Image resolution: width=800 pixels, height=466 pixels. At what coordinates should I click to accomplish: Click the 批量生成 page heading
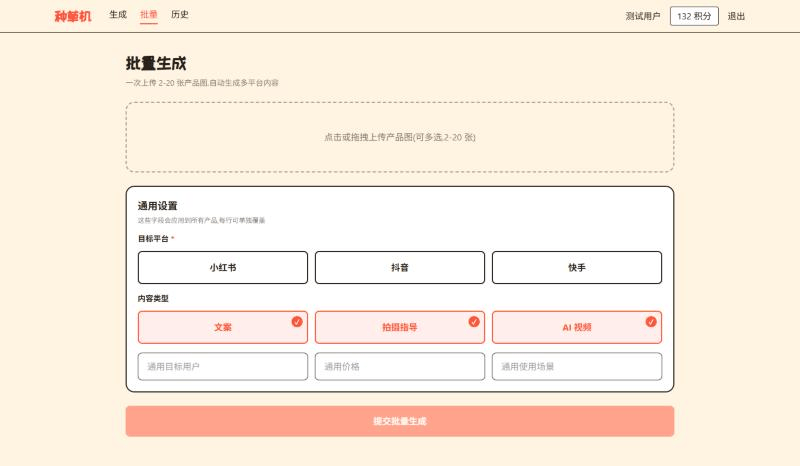(x=156, y=63)
